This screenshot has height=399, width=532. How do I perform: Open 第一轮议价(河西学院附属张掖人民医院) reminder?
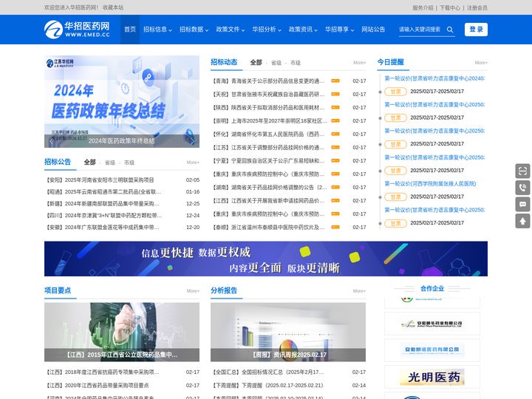pos(430,183)
